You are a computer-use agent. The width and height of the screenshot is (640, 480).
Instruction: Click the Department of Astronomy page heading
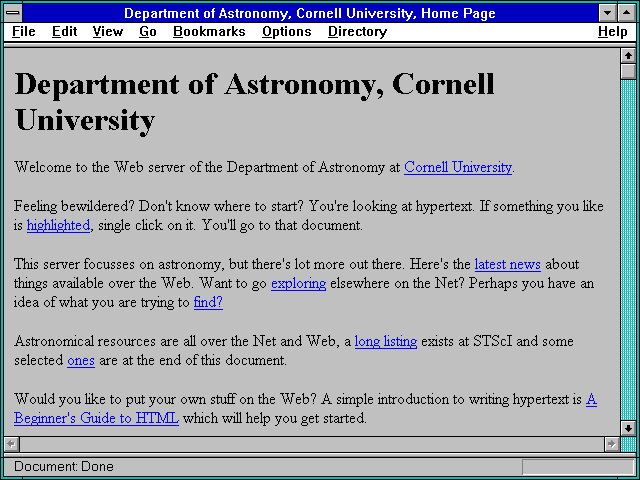point(254,102)
